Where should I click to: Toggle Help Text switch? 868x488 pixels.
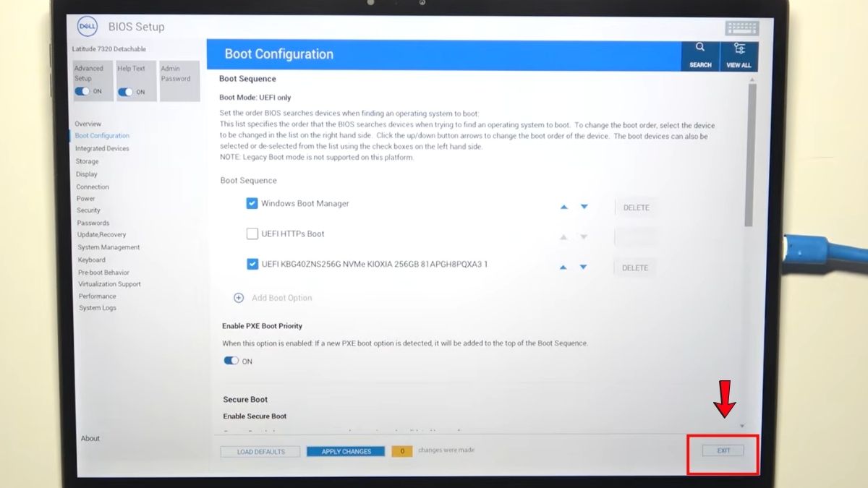(126, 92)
